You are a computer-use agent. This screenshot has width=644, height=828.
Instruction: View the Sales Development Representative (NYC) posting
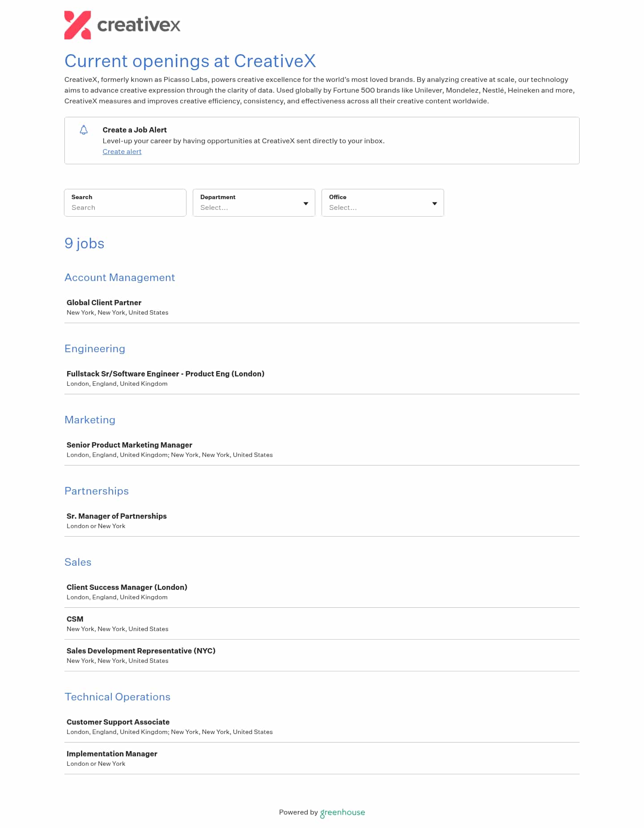pos(141,651)
